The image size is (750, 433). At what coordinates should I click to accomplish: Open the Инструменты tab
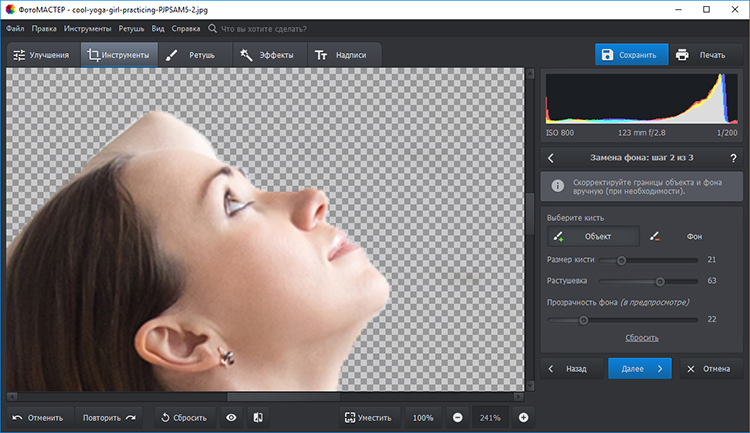point(119,56)
